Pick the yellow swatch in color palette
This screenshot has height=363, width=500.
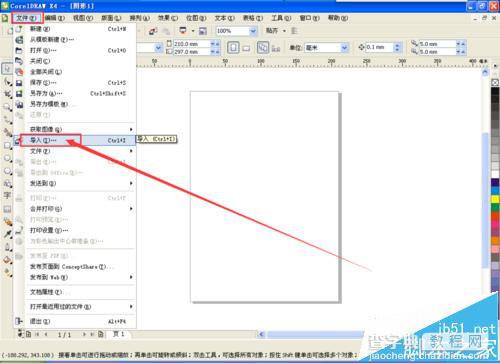click(495, 199)
